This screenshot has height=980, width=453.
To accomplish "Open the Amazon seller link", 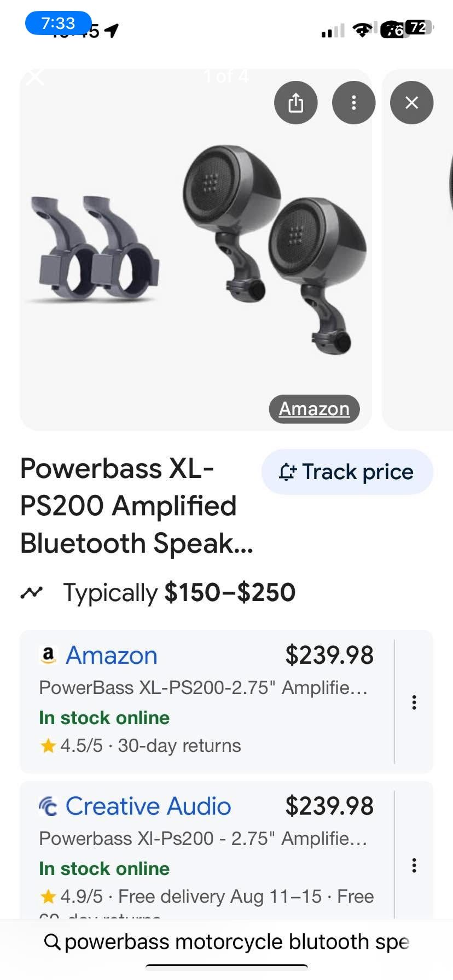I will pyautogui.click(x=112, y=655).
